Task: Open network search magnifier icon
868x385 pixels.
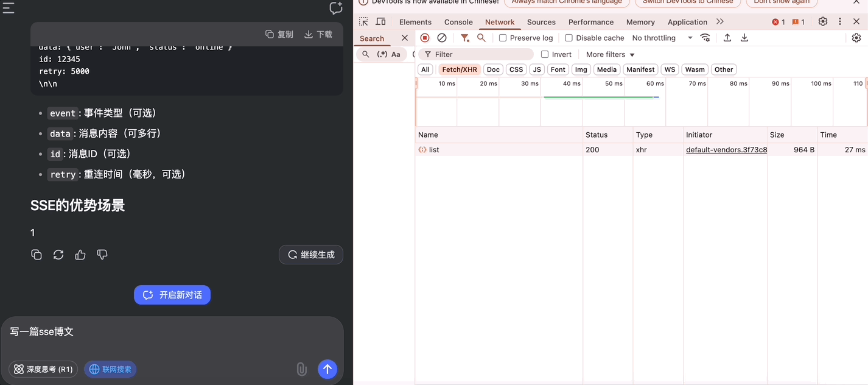Action: tap(481, 38)
